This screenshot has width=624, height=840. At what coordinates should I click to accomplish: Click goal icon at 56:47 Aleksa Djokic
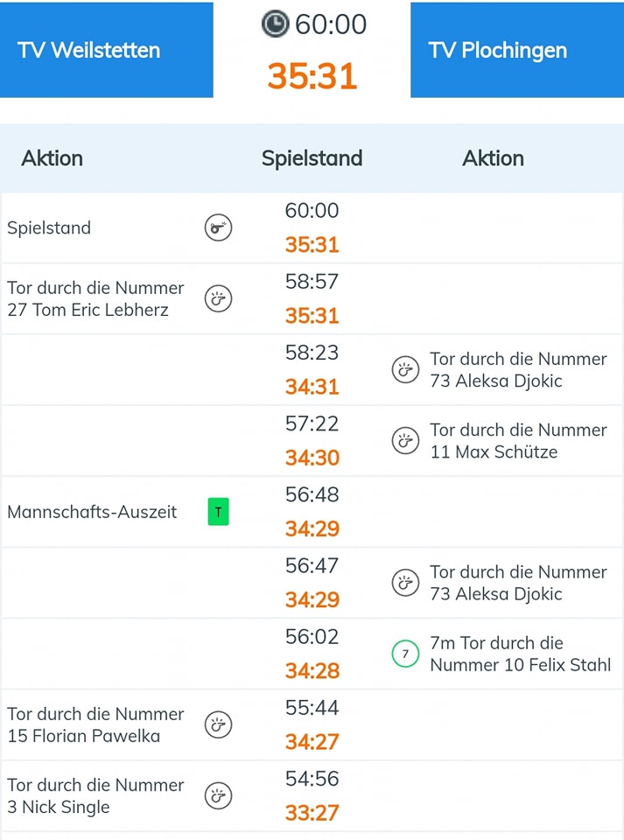tap(404, 583)
